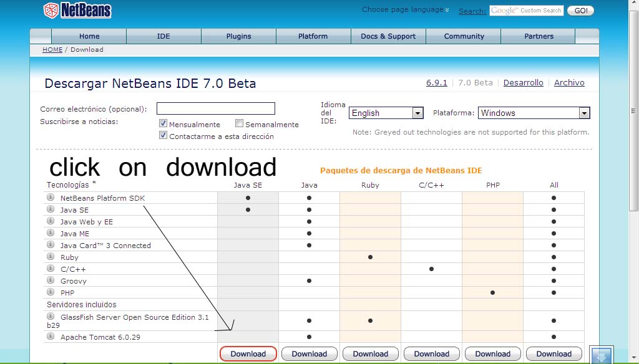Open the Community tab
Screen dimensions: 639x364
[x=464, y=36]
